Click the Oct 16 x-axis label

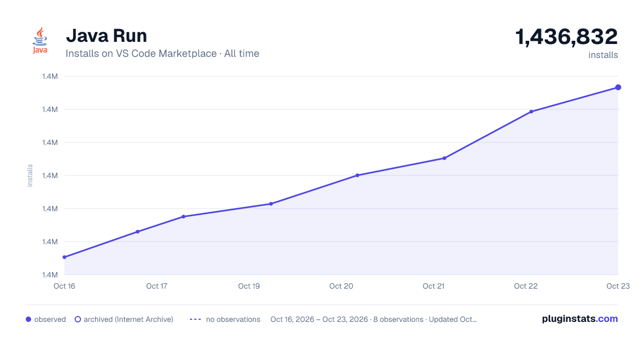[64, 286]
